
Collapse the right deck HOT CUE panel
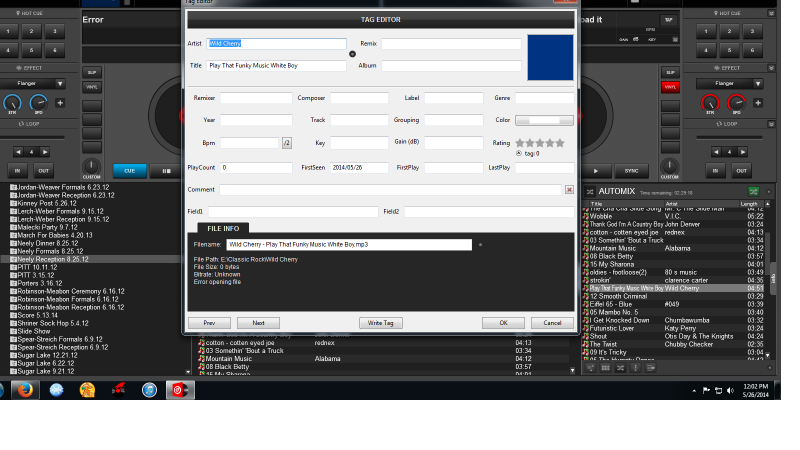pyautogui.click(x=771, y=13)
